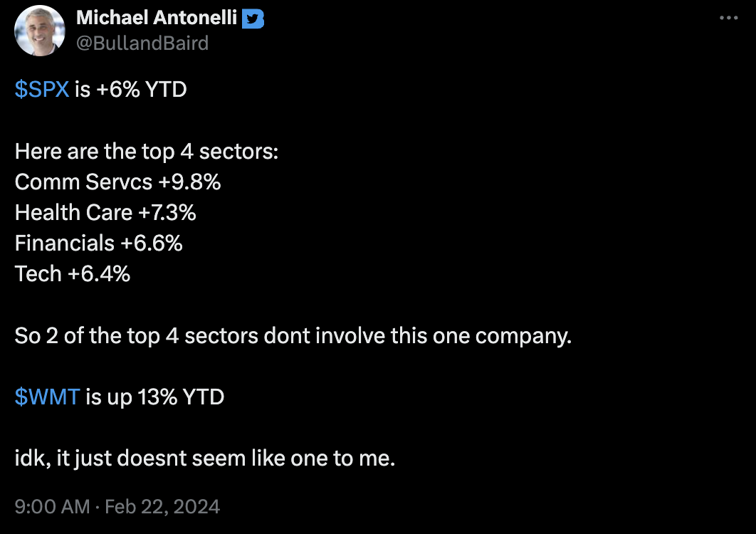Image resolution: width=756 pixels, height=534 pixels.
Task: Click the phrase 'So 2 of the top 4 sectors'
Action: [137, 336]
